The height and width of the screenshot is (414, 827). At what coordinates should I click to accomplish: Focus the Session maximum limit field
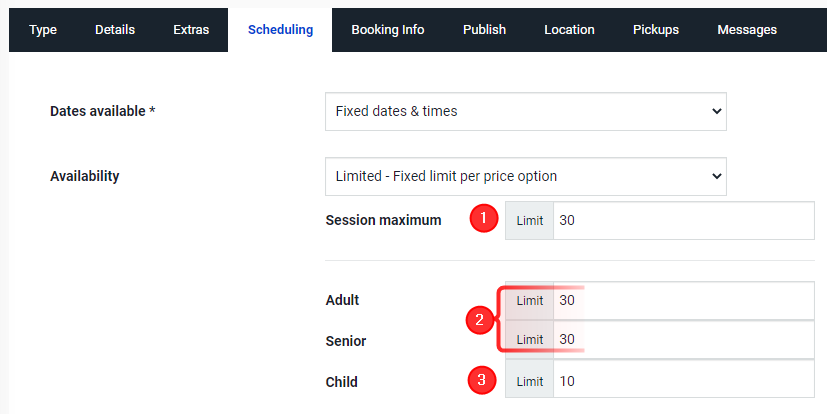684,220
